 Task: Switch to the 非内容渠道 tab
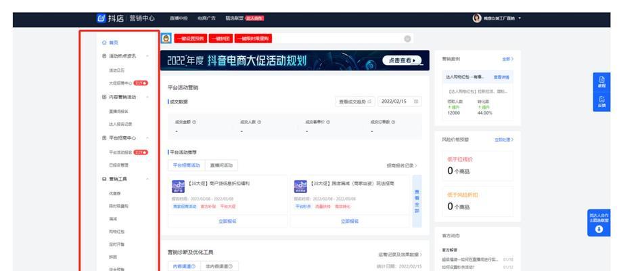pos(219,266)
